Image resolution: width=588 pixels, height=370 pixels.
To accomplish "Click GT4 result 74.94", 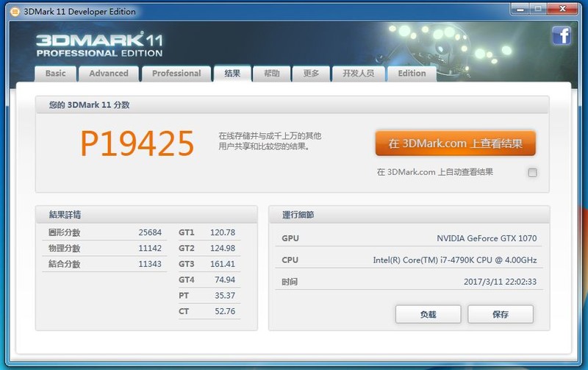I will 225,280.
